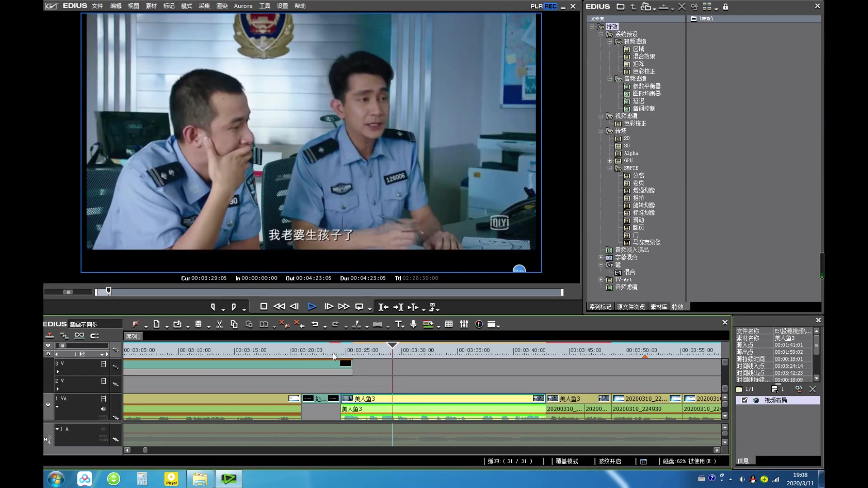Set the In point marker icon
This screenshot has height=488, width=868.
click(213, 307)
